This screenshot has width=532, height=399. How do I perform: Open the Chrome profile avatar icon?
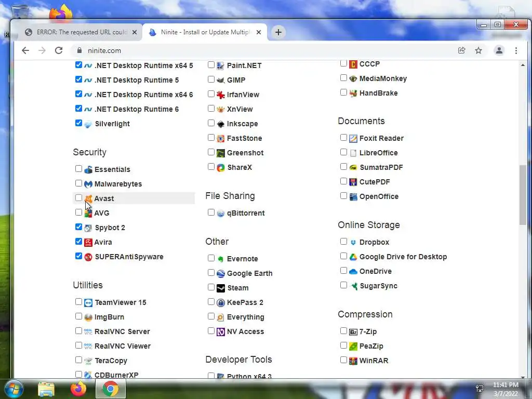(499, 50)
